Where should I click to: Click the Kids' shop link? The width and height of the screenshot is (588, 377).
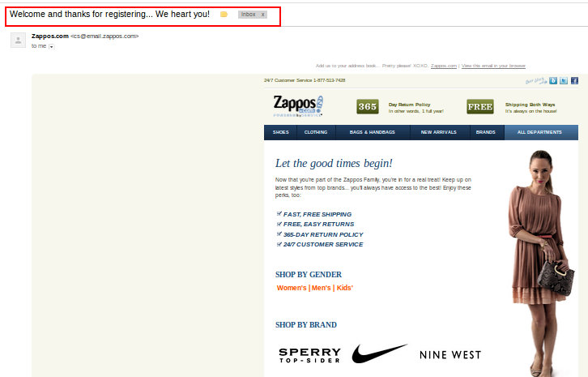click(345, 288)
